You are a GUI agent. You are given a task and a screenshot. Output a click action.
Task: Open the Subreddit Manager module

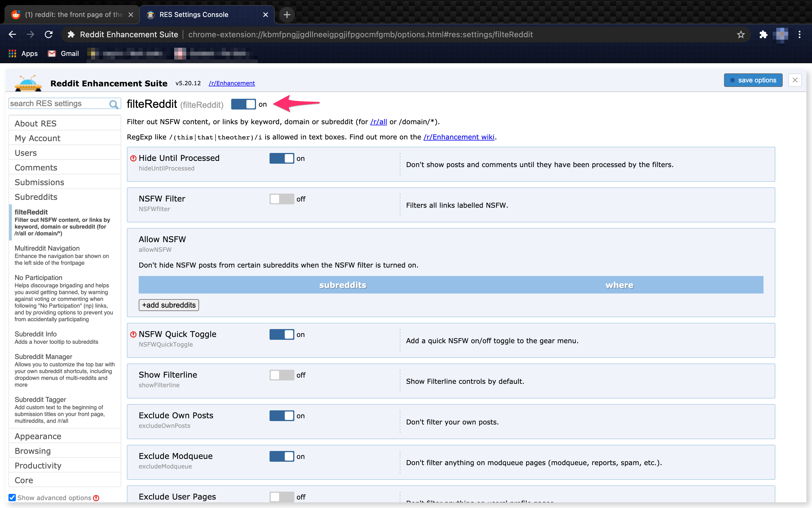pyautogui.click(x=65, y=370)
